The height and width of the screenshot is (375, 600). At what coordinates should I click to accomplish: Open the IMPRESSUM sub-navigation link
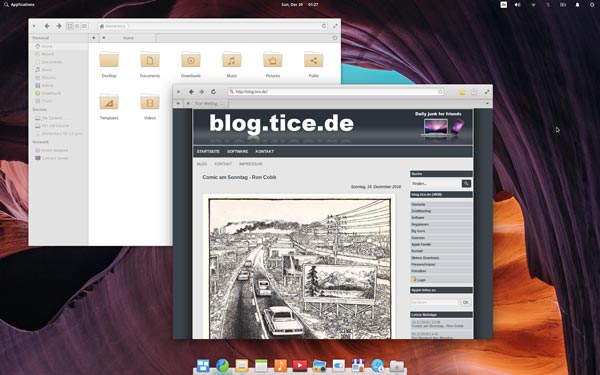(x=251, y=164)
